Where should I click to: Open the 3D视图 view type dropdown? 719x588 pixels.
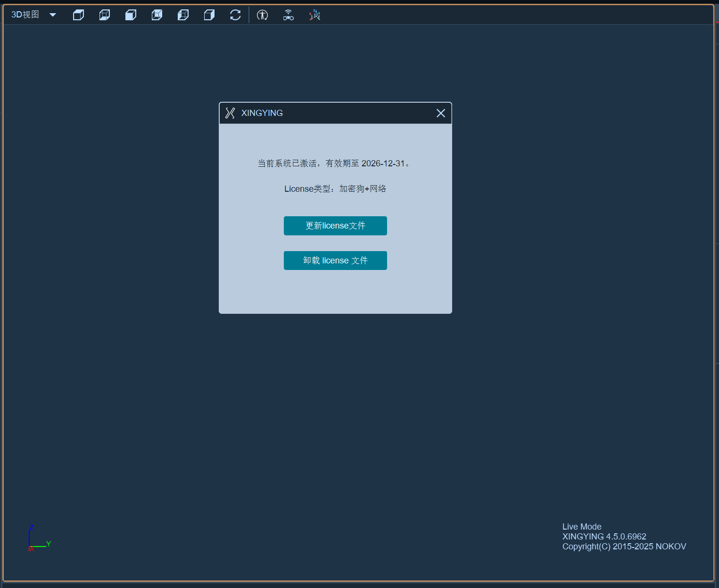coord(33,15)
